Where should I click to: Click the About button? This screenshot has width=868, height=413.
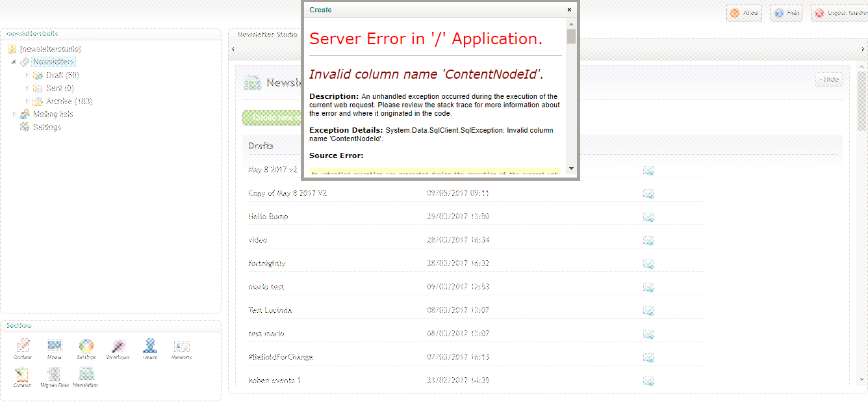click(744, 13)
